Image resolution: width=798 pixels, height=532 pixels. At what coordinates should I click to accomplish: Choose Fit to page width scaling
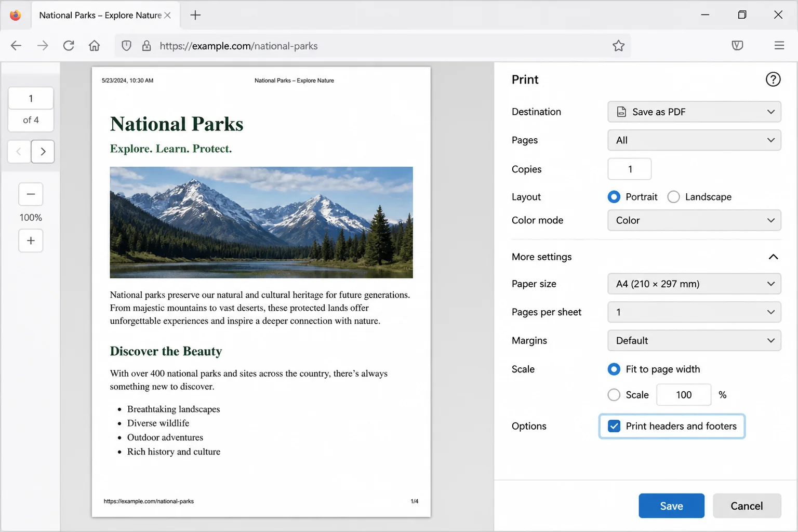click(614, 369)
